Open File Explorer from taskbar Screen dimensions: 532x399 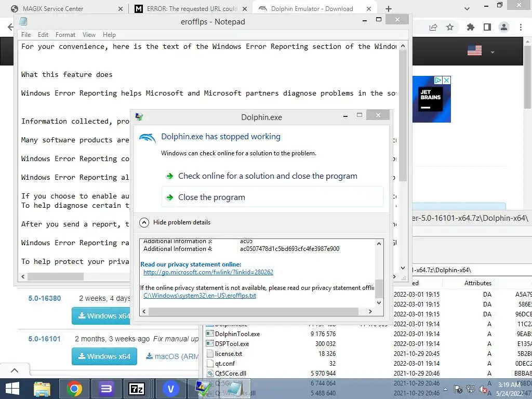(x=42, y=389)
